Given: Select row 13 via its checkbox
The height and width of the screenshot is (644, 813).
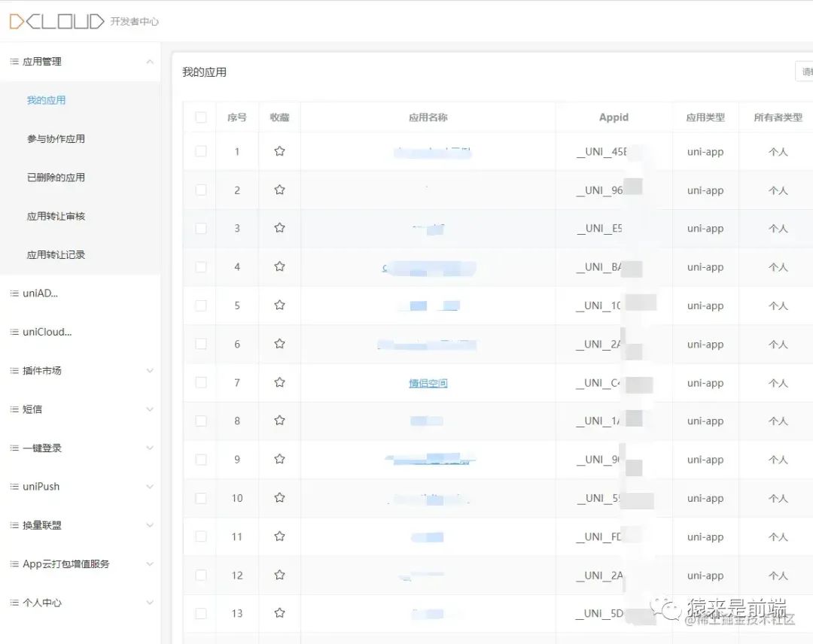Looking at the screenshot, I should coord(201,613).
